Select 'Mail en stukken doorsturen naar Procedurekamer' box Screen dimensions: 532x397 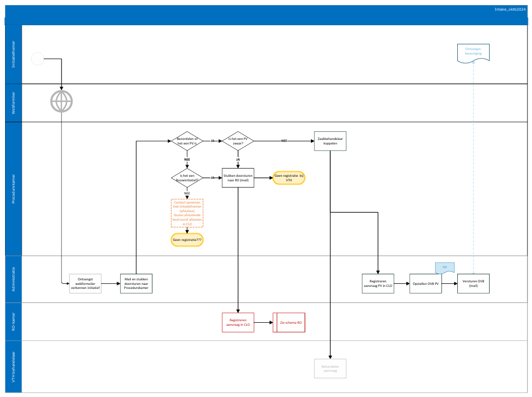(136, 283)
